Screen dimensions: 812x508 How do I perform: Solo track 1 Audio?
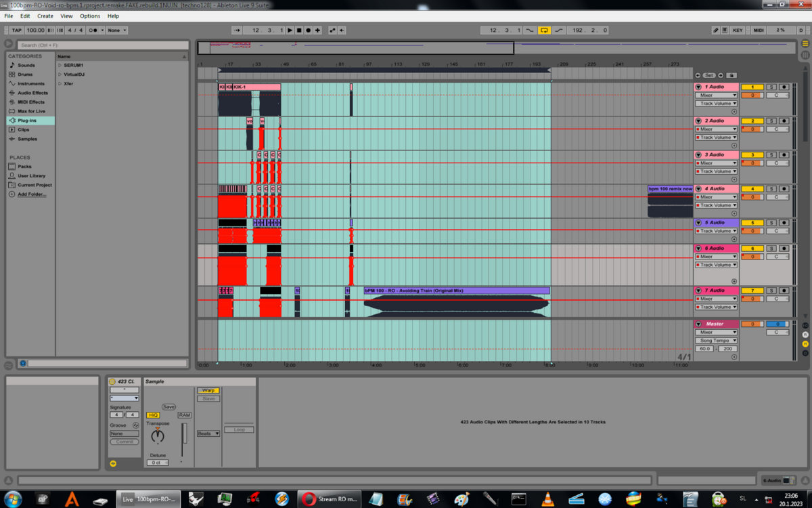(x=771, y=87)
